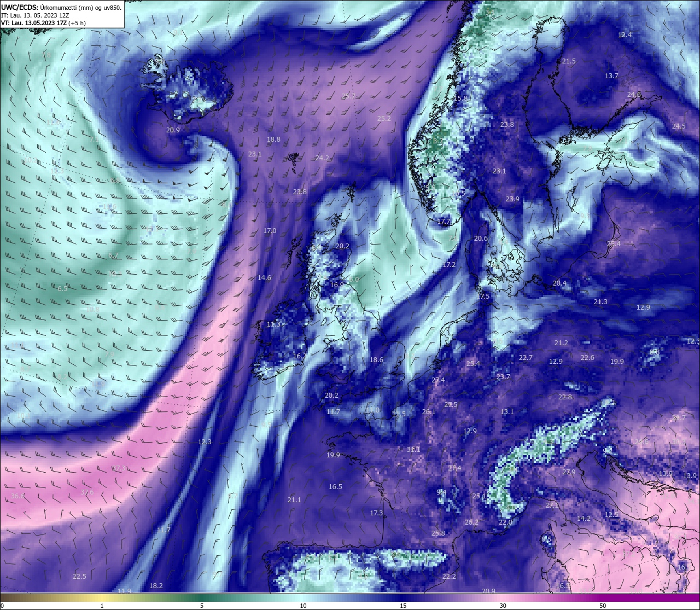Click the color scale tick label 1
700x610 pixels.
102,606
